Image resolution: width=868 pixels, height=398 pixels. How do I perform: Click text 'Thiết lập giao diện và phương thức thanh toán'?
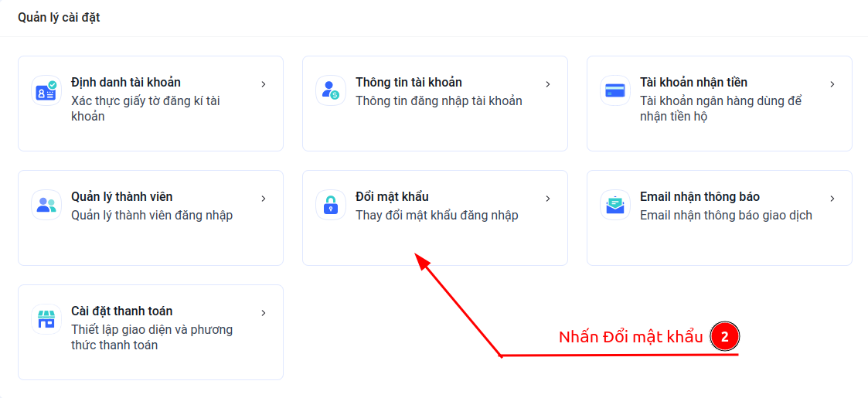(151, 338)
